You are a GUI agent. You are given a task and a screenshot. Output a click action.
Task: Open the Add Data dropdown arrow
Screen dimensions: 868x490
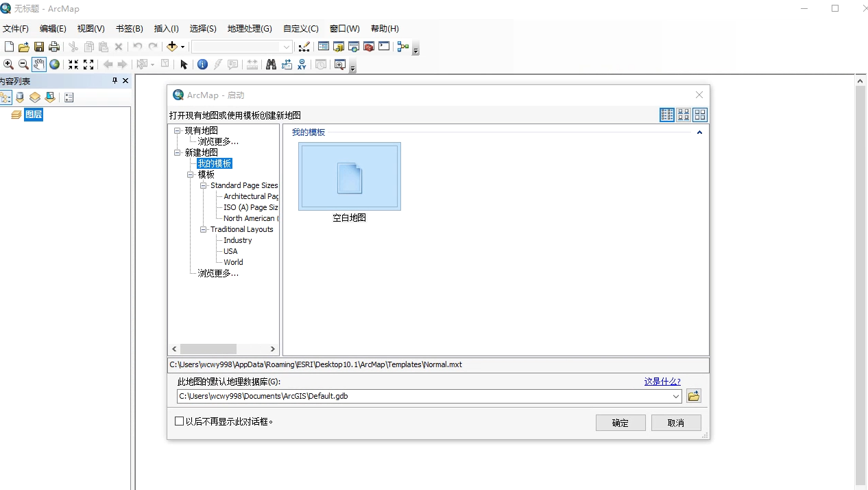coord(182,47)
